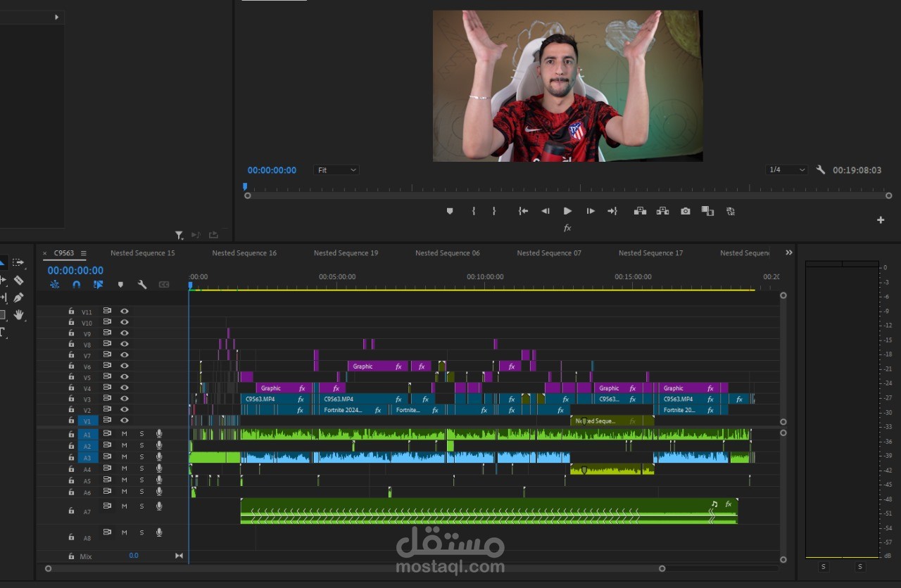
Task: Lock audio track A5
Action: [x=71, y=480]
